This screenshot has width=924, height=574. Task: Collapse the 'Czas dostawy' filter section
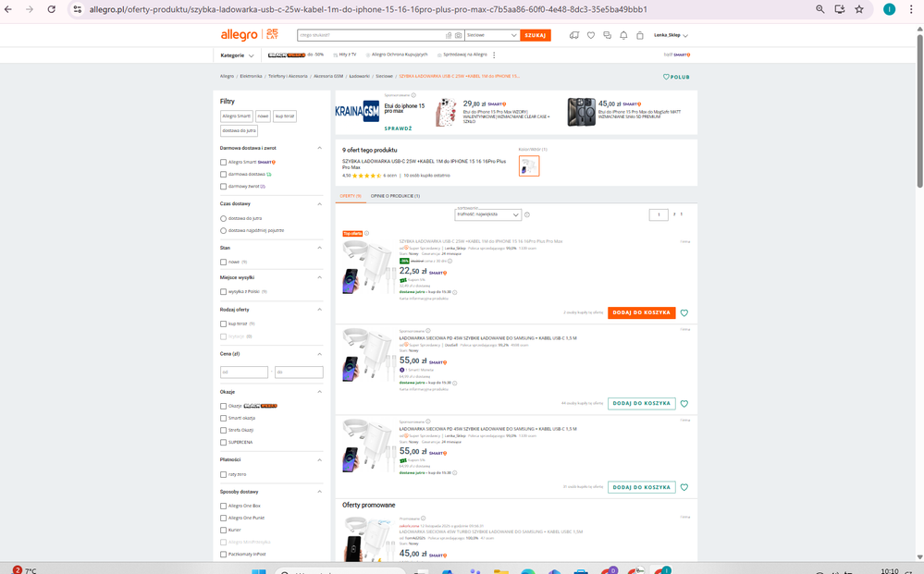pos(319,203)
